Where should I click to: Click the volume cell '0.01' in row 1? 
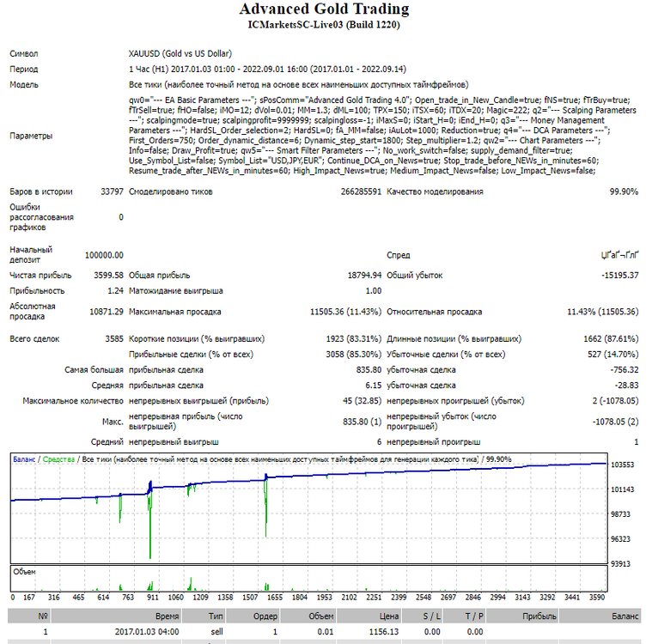326,632
